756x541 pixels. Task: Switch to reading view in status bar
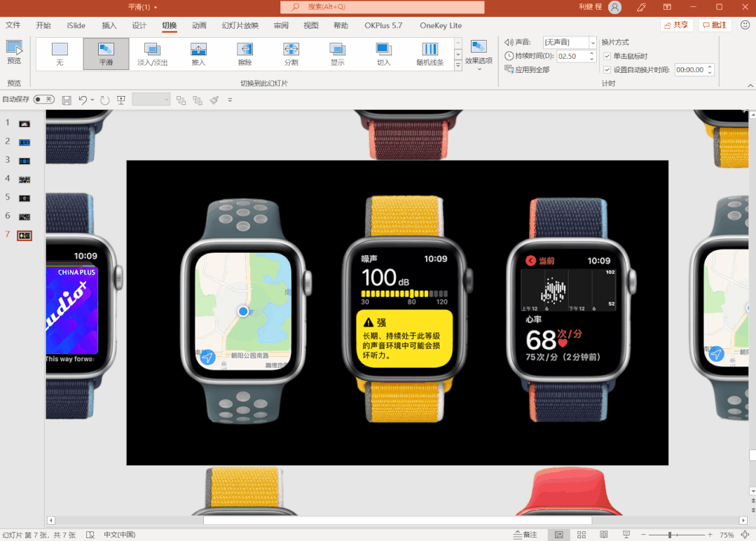point(604,535)
